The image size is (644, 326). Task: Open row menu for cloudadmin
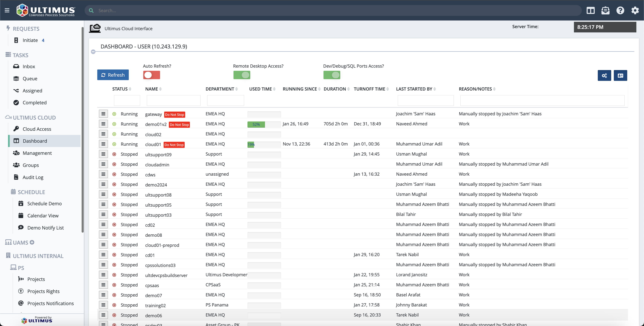103,164
